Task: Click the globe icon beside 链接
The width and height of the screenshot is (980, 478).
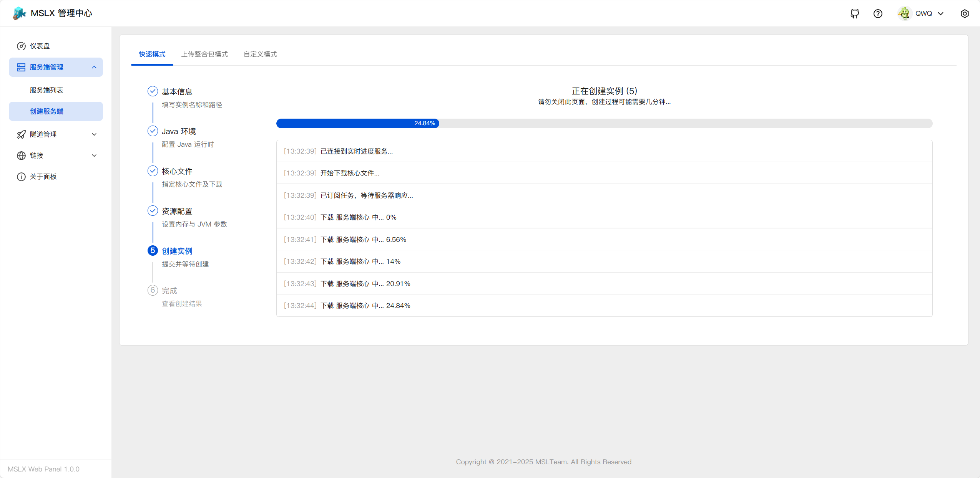Action: [21, 155]
